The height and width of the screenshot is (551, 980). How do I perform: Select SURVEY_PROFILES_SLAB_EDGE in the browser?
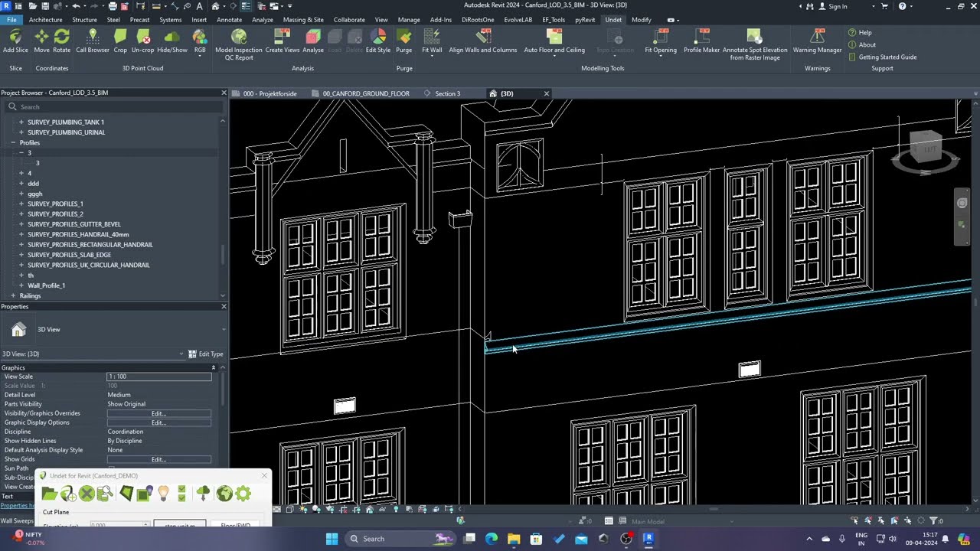point(69,255)
